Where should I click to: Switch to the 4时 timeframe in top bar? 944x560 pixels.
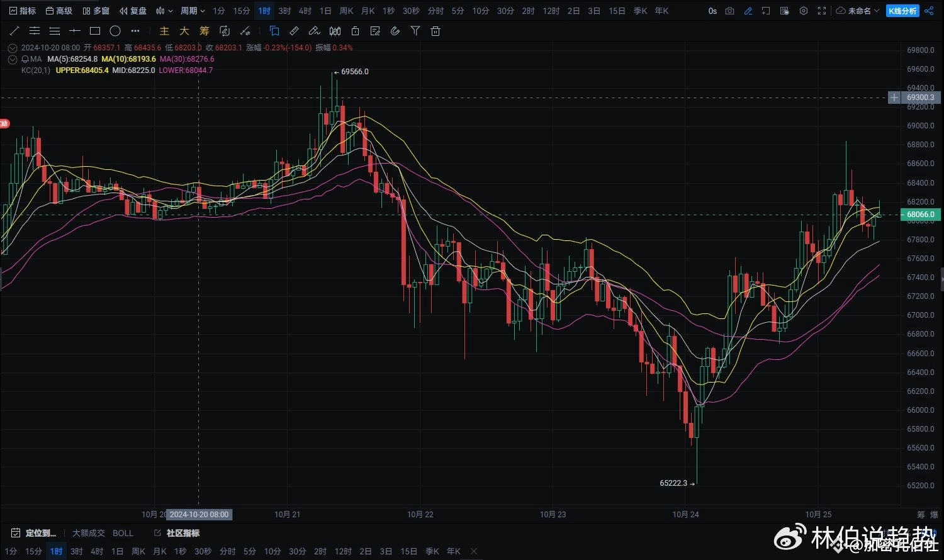tap(305, 11)
